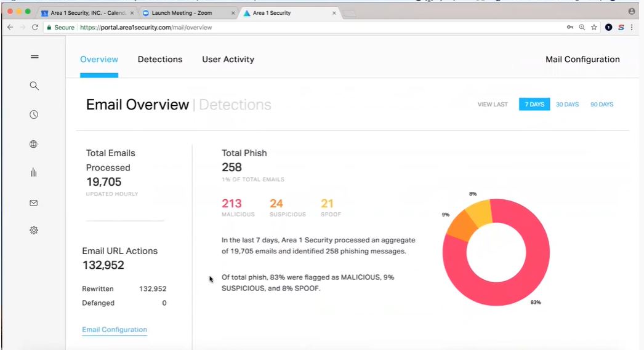The image size is (644, 350).
Task: Close the Area 1 Security tab
Action: point(334,13)
